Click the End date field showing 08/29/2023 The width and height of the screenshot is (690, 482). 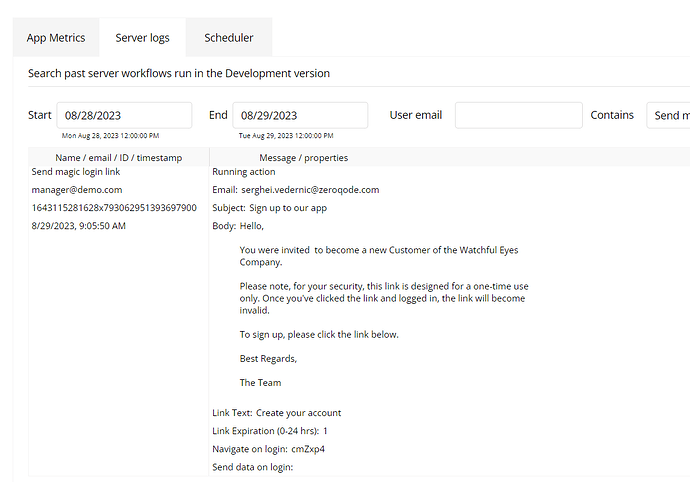(x=300, y=115)
